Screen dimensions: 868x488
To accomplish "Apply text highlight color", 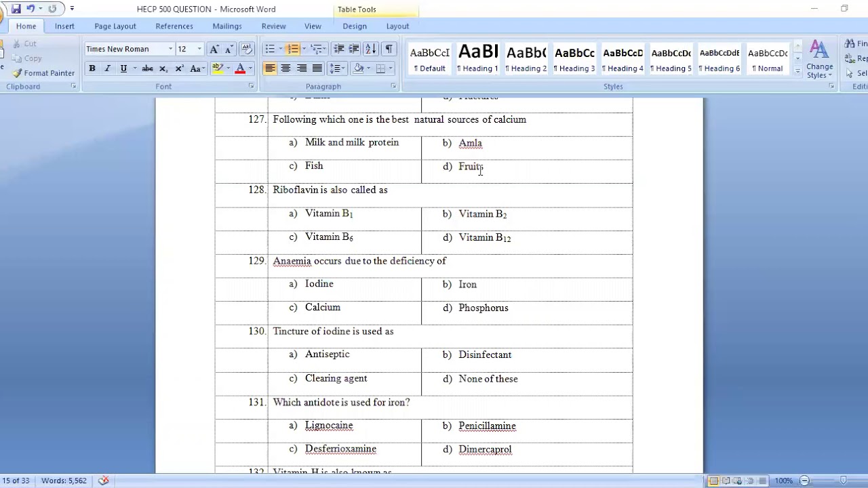I will [x=217, y=68].
